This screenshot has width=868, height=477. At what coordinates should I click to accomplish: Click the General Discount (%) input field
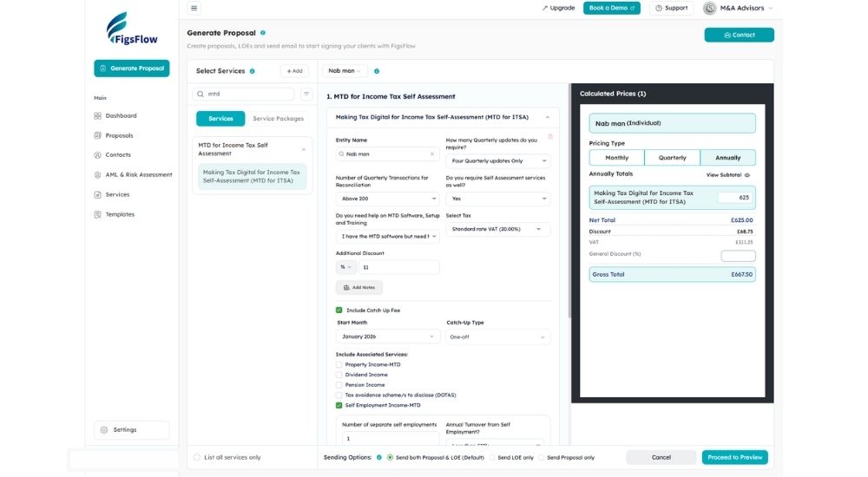pos(738,256)
